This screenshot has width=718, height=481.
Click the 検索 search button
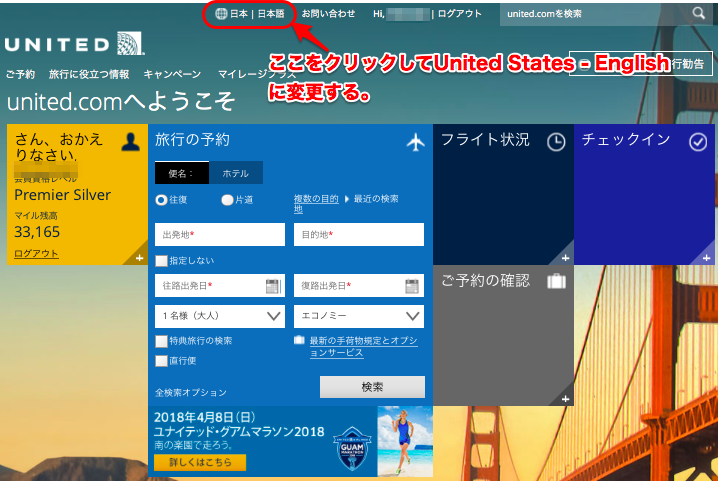[x=372, y=387]
